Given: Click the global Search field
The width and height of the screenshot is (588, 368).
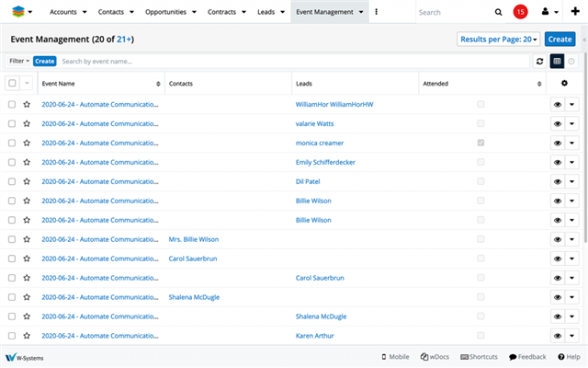Looking at the screenshot, I should point(453,12).
